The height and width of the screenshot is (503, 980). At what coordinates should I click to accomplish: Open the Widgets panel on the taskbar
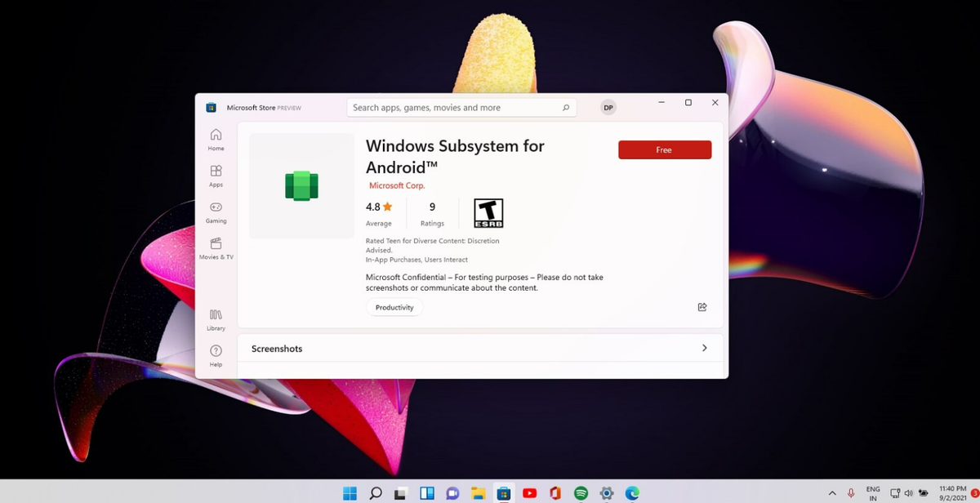(427, 492)
